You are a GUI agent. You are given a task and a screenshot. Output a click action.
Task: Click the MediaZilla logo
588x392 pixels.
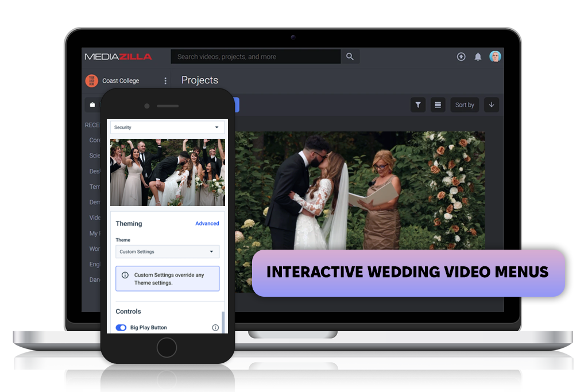(118, 57)
